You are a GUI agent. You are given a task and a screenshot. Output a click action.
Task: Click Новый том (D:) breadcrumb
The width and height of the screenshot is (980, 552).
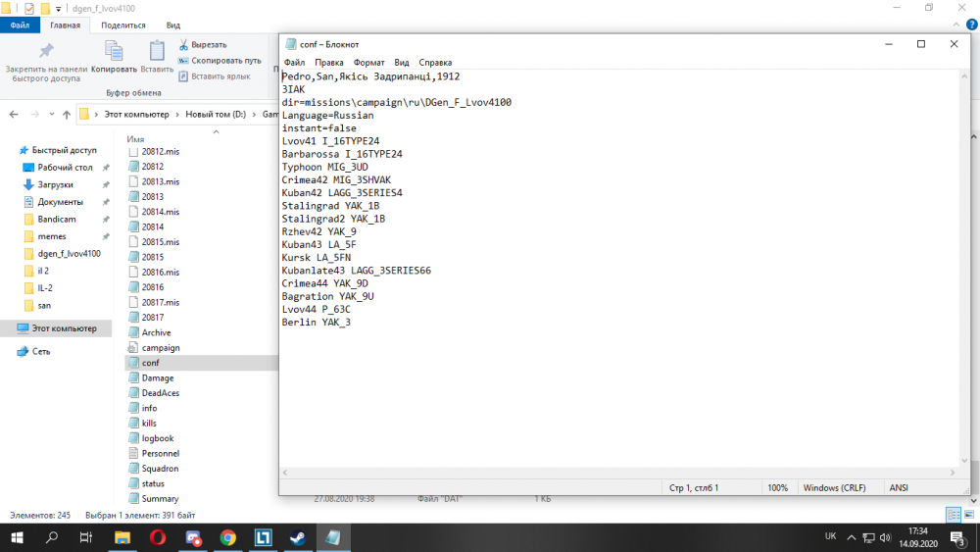216,115
